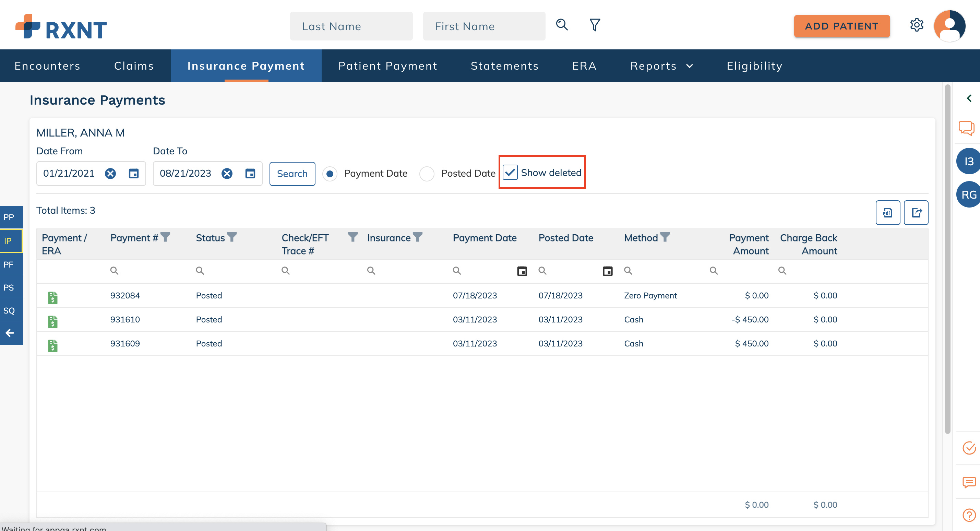Viewport: 980px width, 531px height.
Task: Open the Date To calendar picker
Action: 250,174
